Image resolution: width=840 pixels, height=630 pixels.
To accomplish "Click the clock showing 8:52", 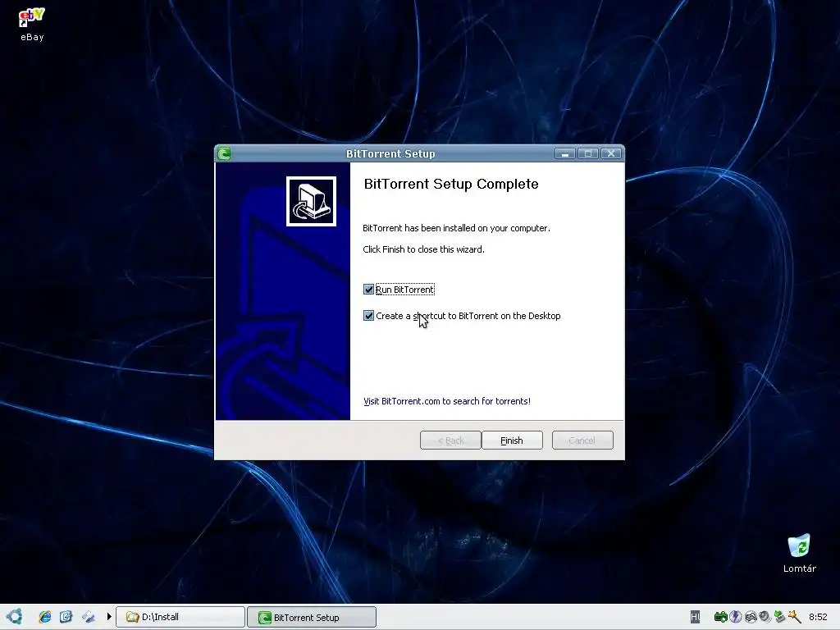I will click(x=818, y=617).
